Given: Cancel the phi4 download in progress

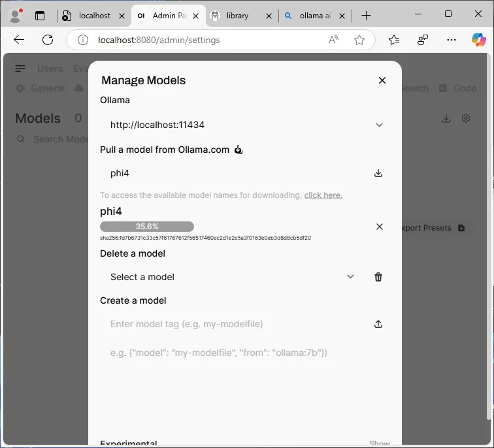Looking at the screenshot, I should (x=379, y=227).
